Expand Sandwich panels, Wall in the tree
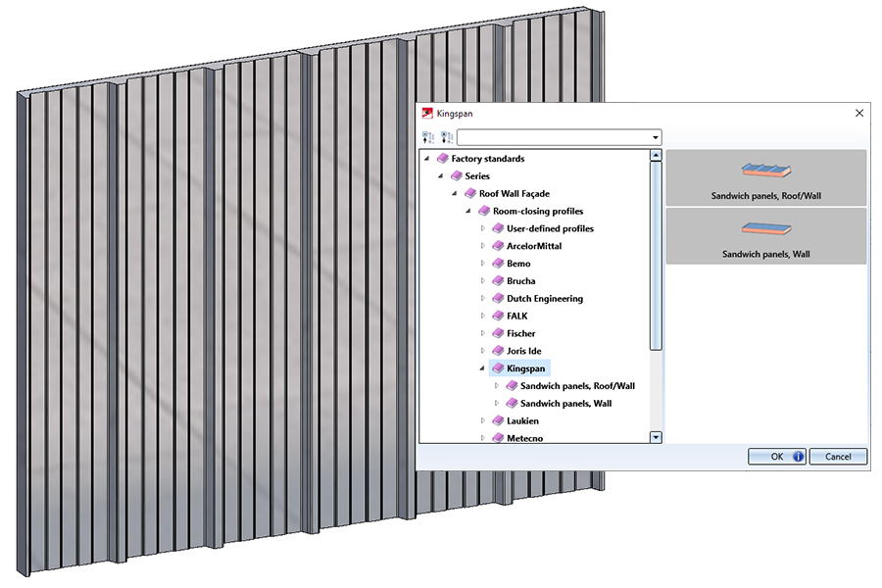This screenshot has height=588, width=882. click(x=497, y=403)
